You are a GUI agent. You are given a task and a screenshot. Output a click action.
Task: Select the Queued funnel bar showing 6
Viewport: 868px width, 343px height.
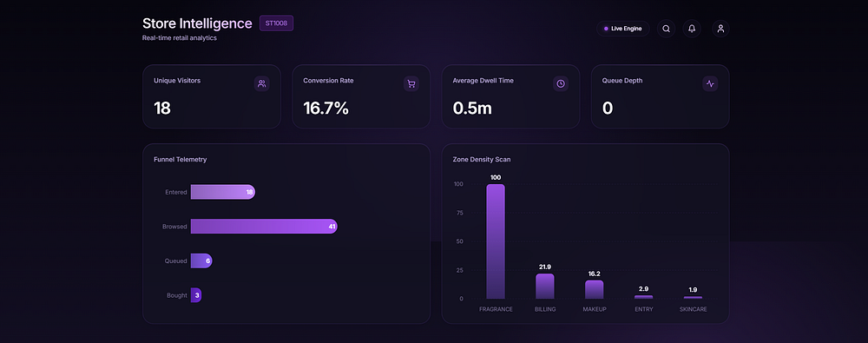[x=201, y=261]
